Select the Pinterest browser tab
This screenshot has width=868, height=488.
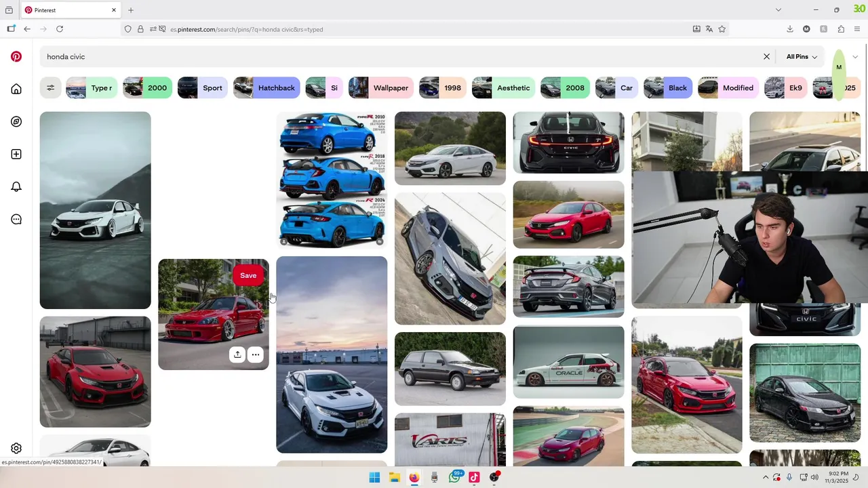pyautogui.click(x=71, y=10)
